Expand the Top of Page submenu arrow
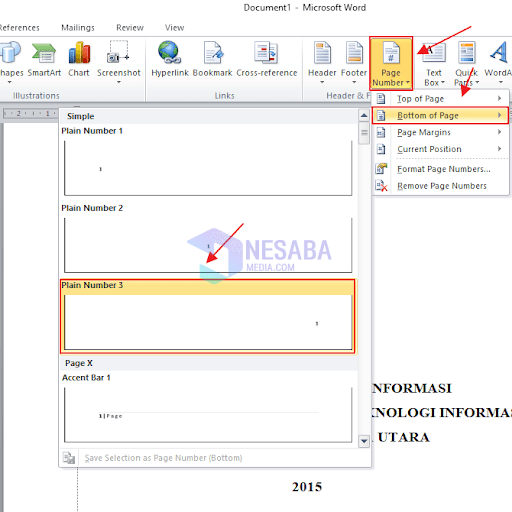 tap(499, 98)
